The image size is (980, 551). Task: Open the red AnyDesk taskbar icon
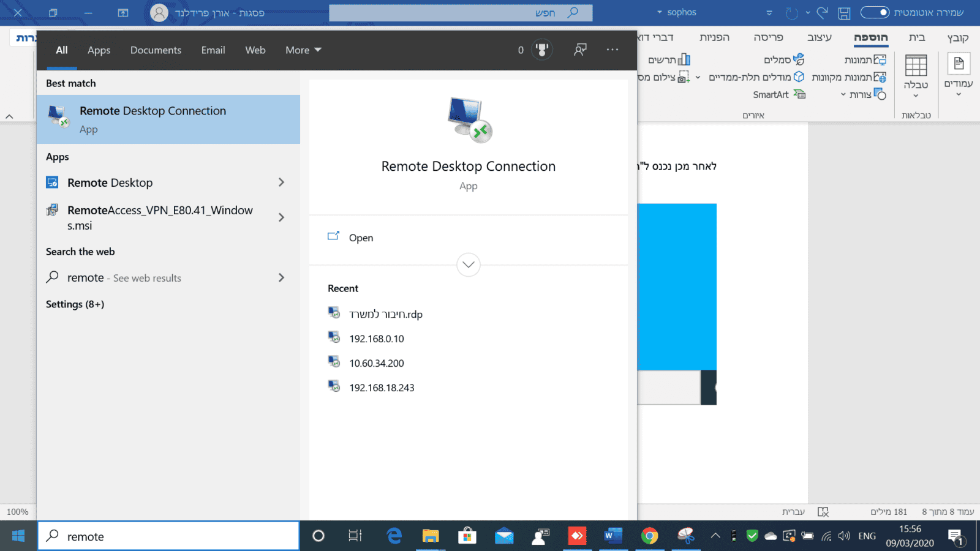[577, 536]
